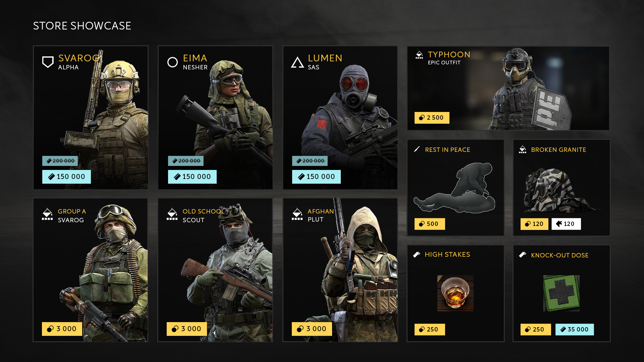Click the blade icon beside REST IN PEACE
644x362 pixels.
[x=417, y=149]
